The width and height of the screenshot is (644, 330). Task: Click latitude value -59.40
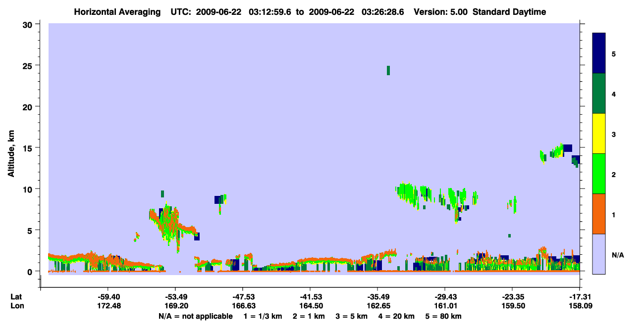pos(108,297)
